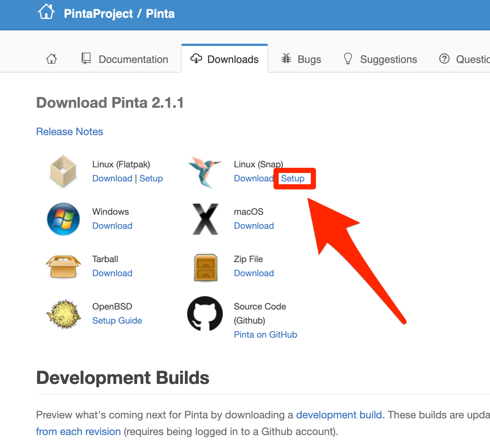Open the Release Notes link
Image resolution: width=490 pixels, height=448 pixels.
coord(70,132)
